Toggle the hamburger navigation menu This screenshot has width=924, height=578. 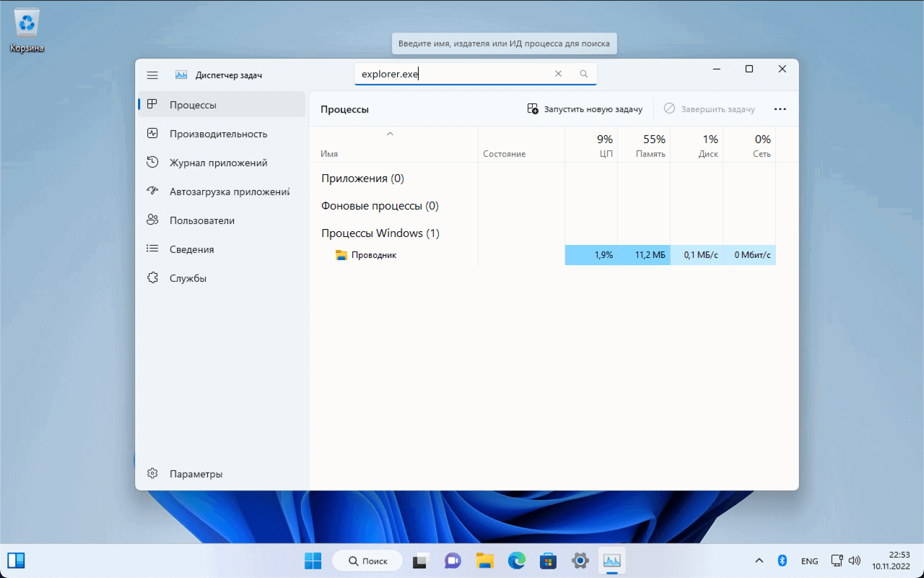tap(152, 75)
